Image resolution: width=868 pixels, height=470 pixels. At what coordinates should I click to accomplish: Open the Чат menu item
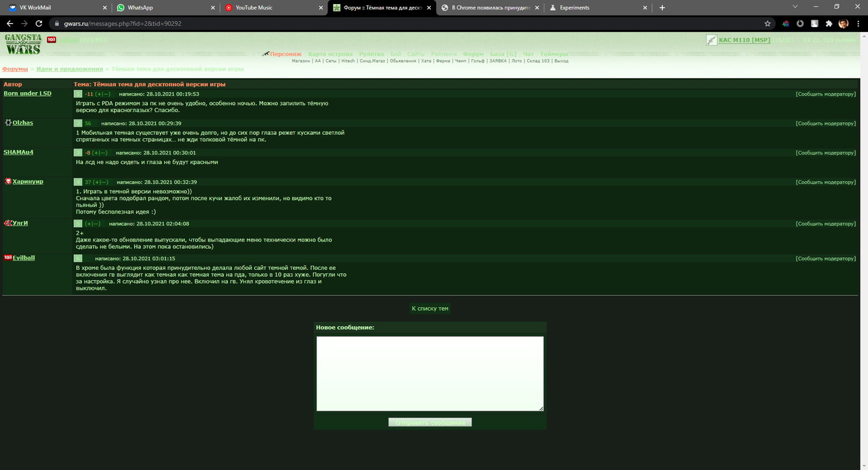[528, 54]
